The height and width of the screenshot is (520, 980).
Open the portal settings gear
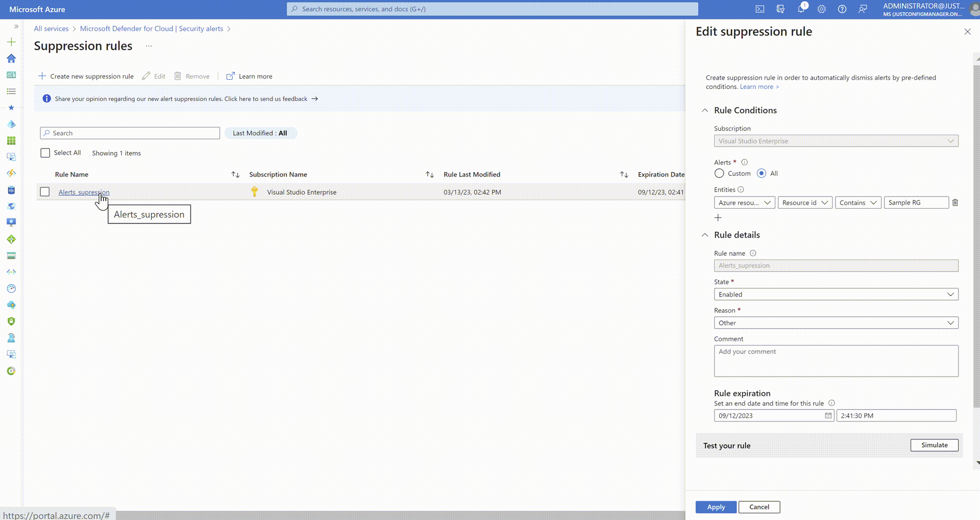[821, 9]
